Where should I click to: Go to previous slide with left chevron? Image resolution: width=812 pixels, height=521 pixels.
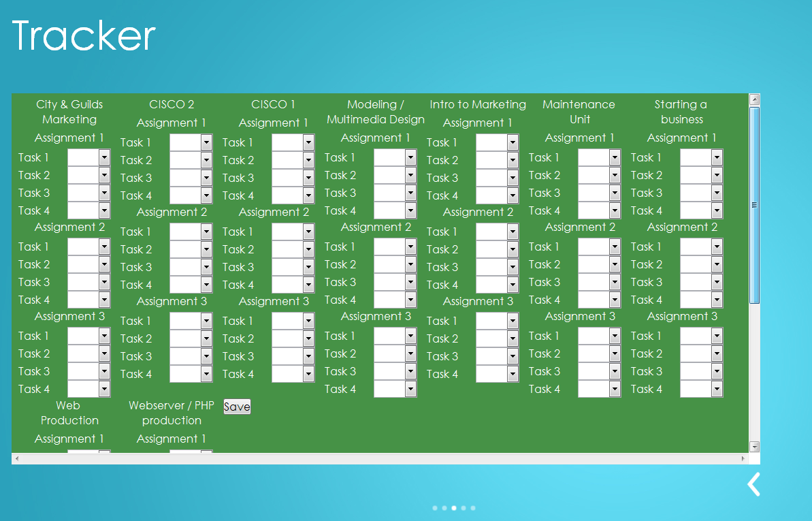[754, 484]
